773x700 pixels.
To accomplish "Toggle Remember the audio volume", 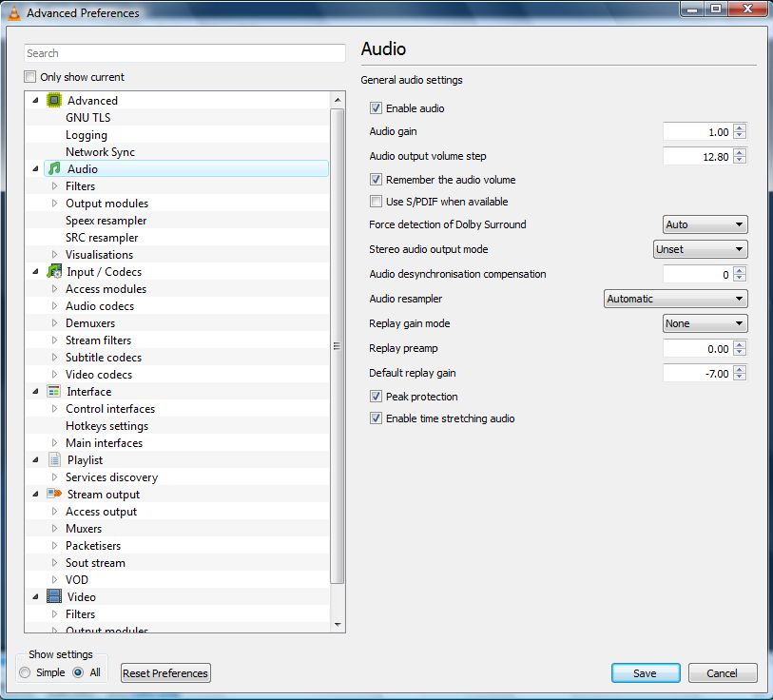I will tap(376, 180).
